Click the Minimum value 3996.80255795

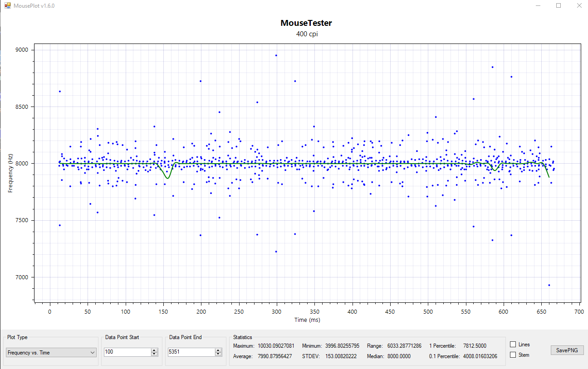pyautogui.click(x=342, y=346)
